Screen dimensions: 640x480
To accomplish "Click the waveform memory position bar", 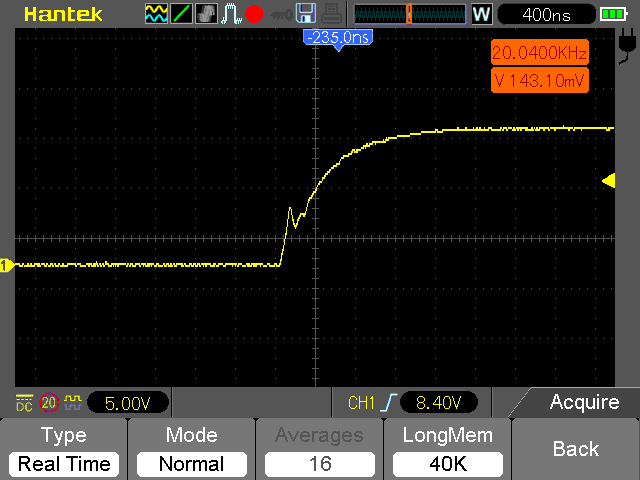I will click(409, 14).
